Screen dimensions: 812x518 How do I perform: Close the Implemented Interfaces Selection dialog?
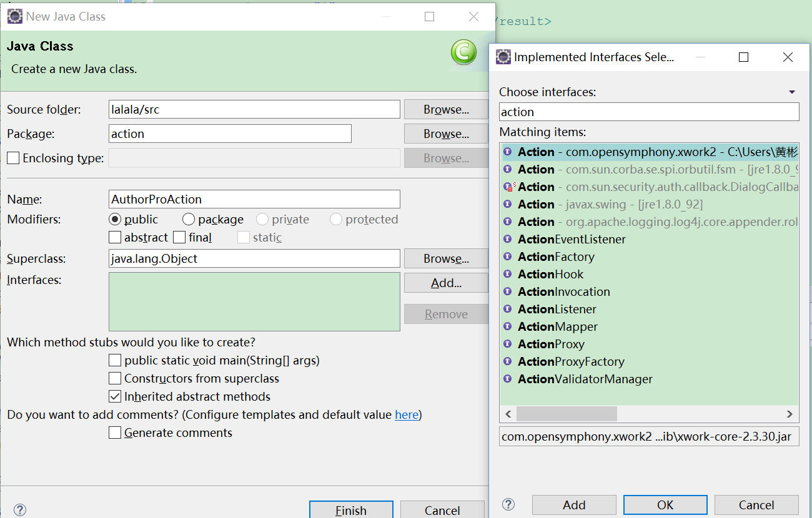[788, 57]
